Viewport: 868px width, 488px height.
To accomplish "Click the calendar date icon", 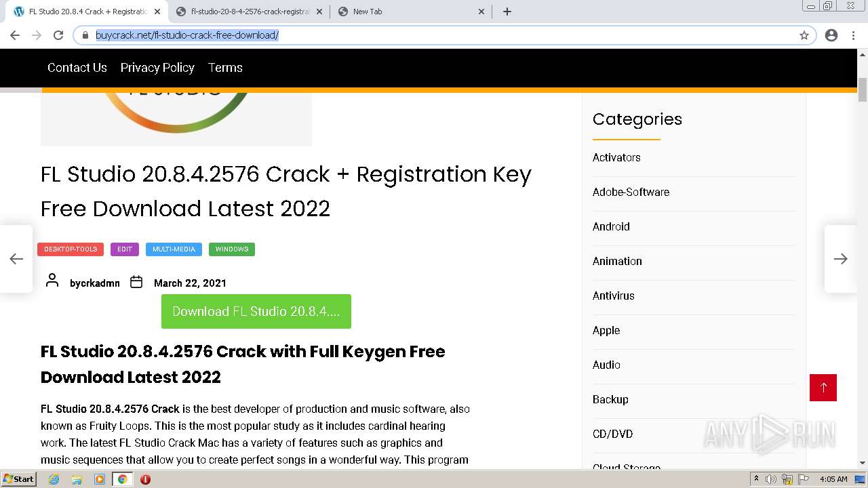I will coord(136,281).
